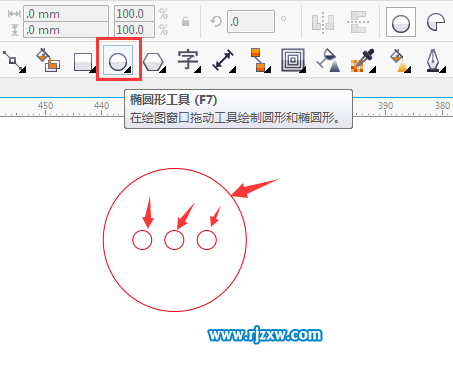The image size is (453, 380).
Task: Select the Pen outline tool
Action: pos(435,60)
